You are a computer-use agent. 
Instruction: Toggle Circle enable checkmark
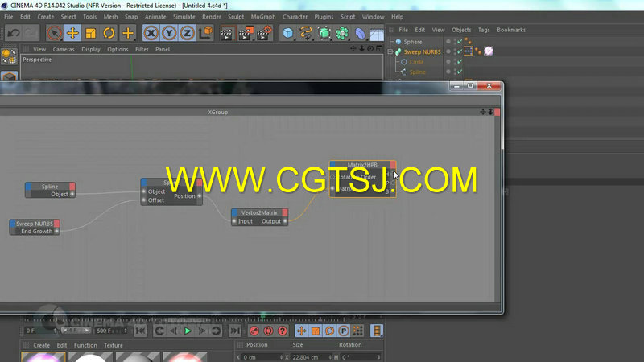(x=460, y=62)
